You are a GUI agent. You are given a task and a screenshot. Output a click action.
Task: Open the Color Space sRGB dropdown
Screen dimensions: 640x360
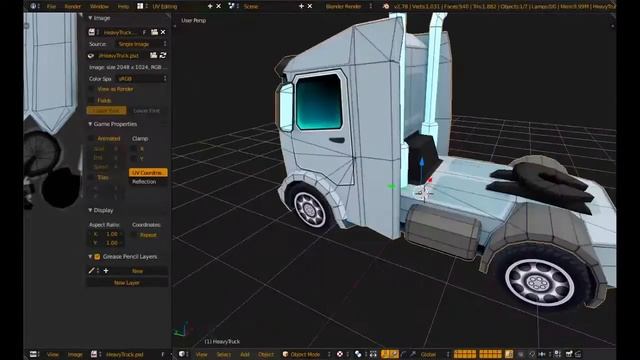141,78
